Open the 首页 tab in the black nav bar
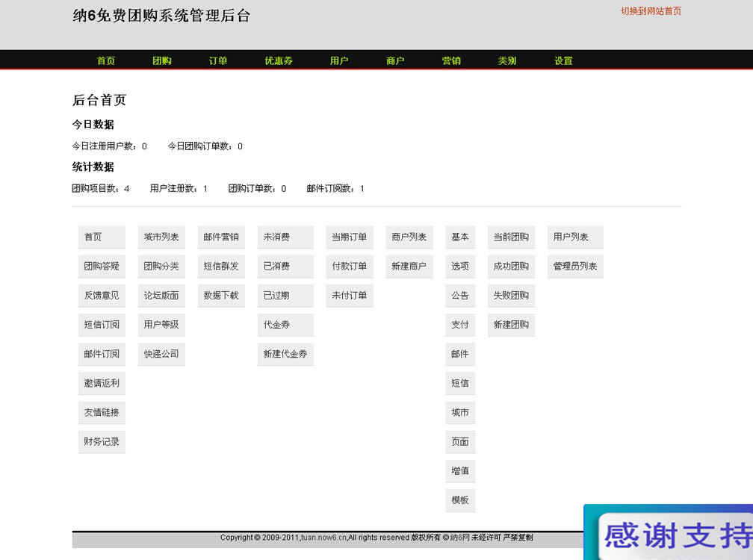The width and height of the screenshot is (753, 560). pyautogui.click(x=105, y=60)
